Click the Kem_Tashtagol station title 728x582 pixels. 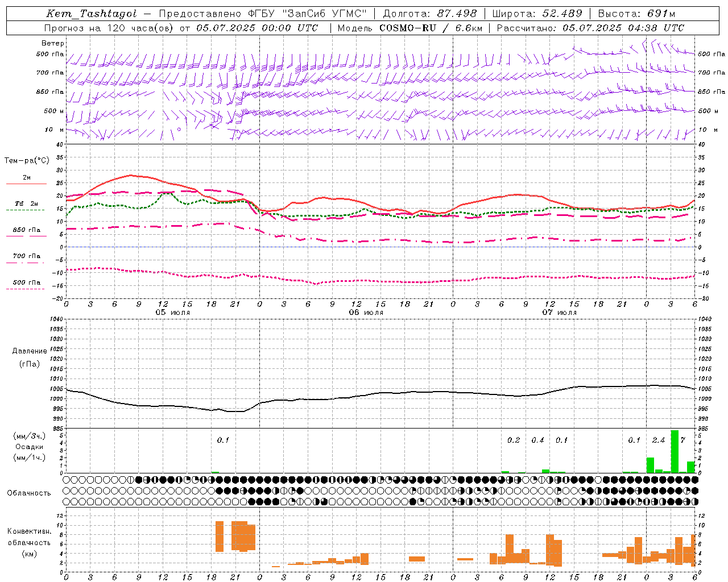pyautogui.click(x=91, y=14)
